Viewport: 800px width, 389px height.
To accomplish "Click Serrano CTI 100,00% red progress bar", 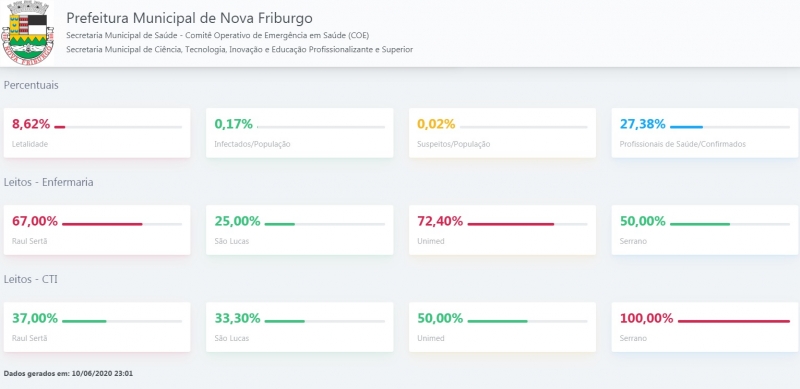I will coord(734,321).
